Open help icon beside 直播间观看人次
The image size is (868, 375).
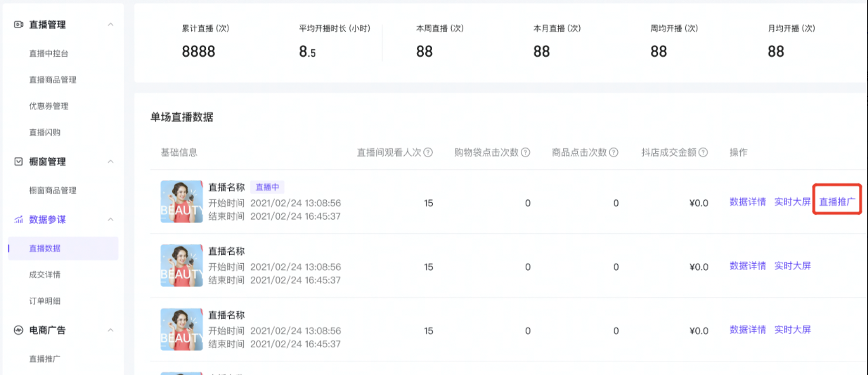coord(428,152)
